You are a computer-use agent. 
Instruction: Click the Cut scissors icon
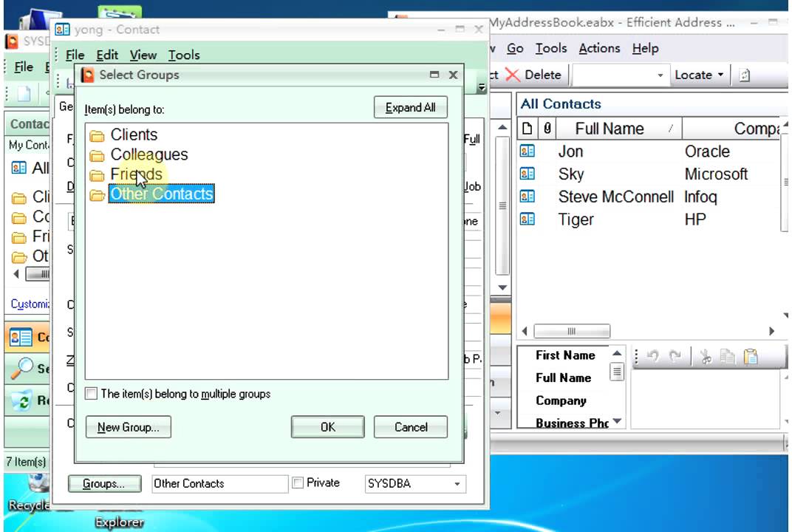coord(706,357)
